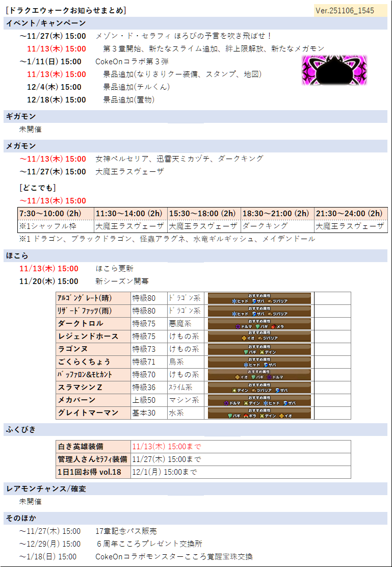Click the Hyado icon in Gokurakuchou row
The image size is (392, 567).
[246, 365]
